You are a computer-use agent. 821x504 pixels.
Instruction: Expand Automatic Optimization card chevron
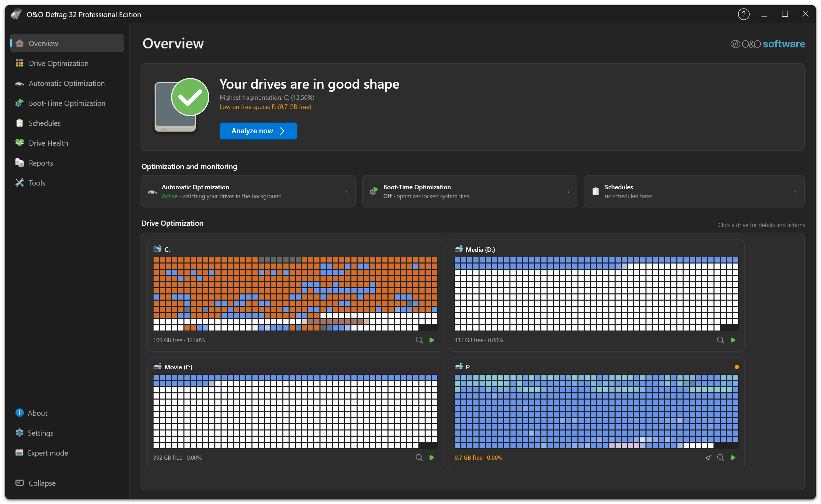click(x=347, y=192)
